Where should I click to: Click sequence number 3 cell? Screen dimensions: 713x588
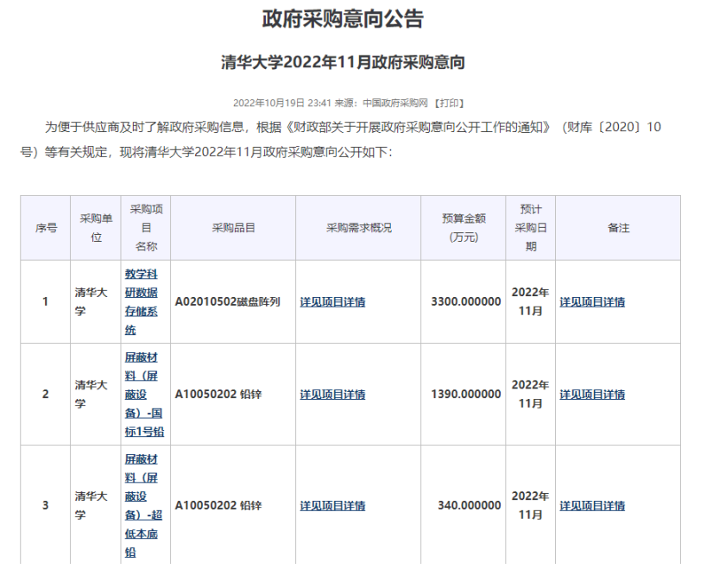46,505
